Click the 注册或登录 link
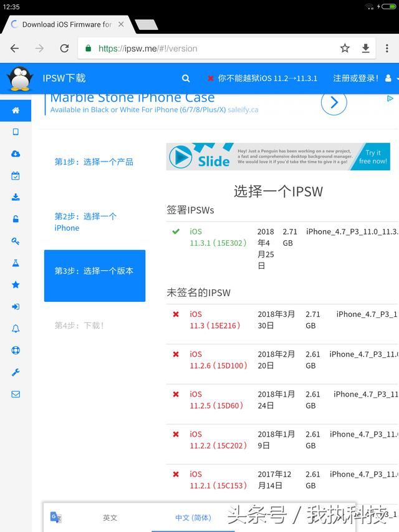This screenshot has width=399, height=532. tap(355, 79)
